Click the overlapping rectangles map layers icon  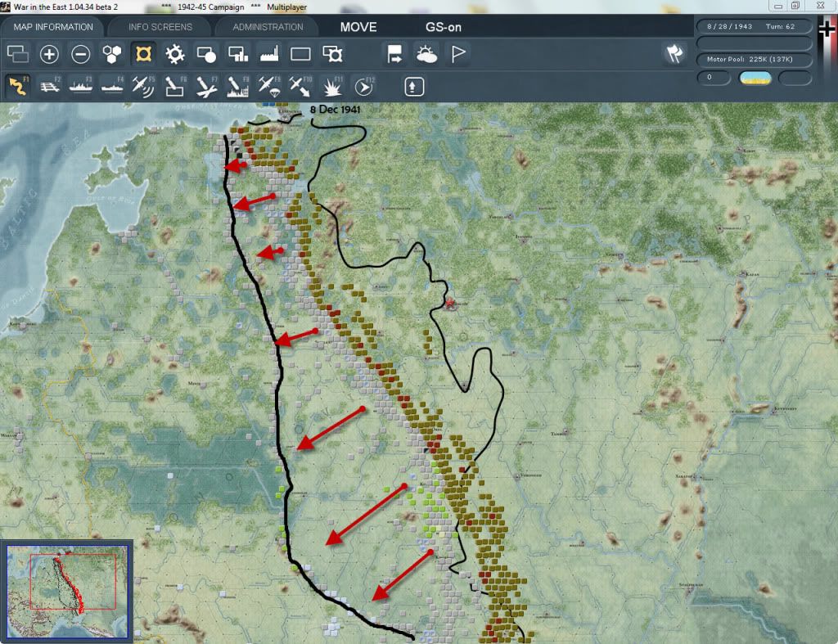18,54
